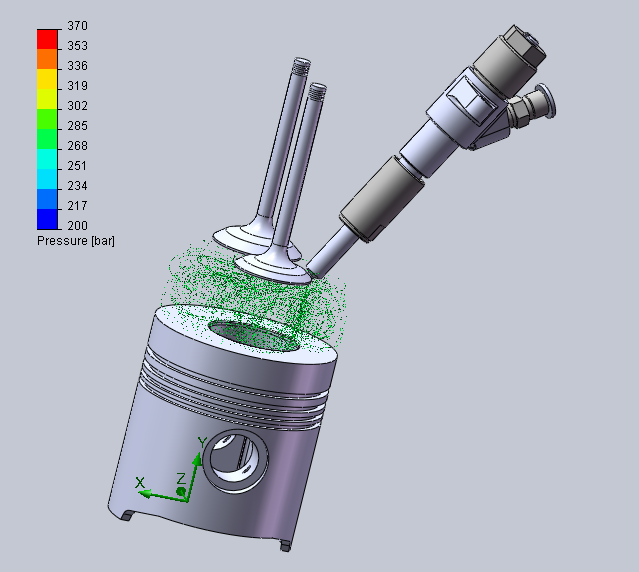The height and width of the screenshot is (572, 639).
Task: Select the piston bowl cavity on top
Action: click(253, 336)
